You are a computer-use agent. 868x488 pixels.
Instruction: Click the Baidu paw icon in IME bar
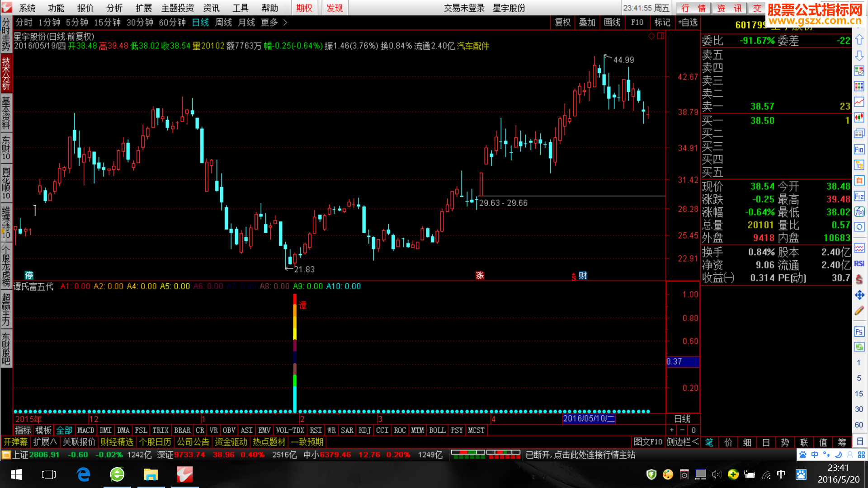click(x=803, y=455)
